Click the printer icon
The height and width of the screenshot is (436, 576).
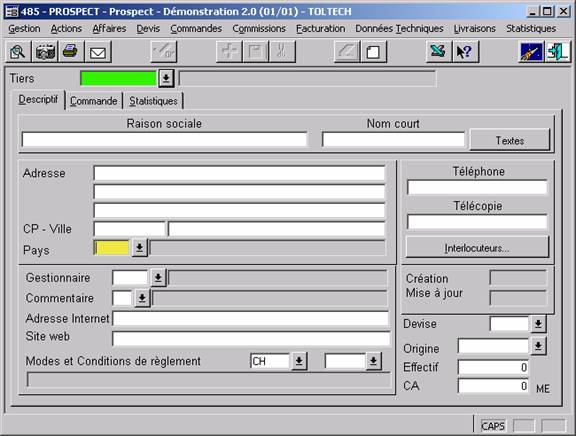coord(71,52)
